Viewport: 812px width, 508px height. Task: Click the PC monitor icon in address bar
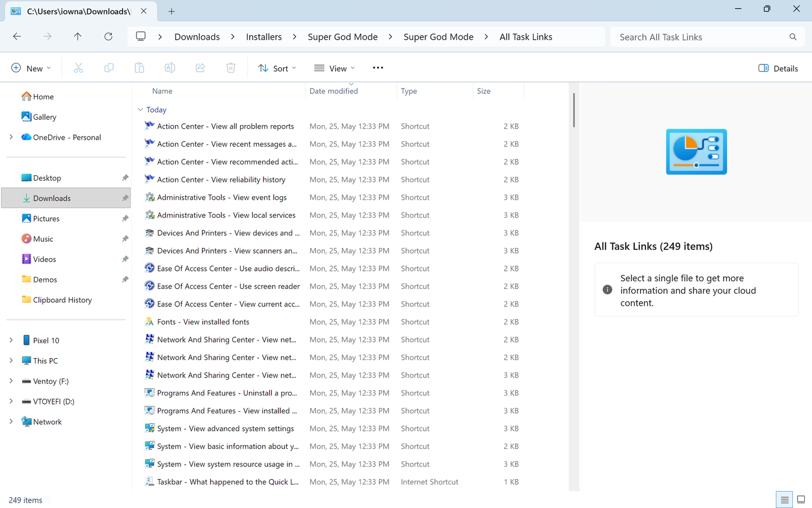[141, 37]
